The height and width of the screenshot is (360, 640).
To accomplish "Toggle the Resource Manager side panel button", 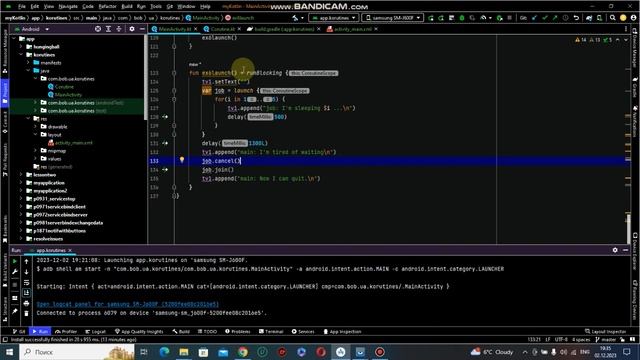I will point(5,51).
